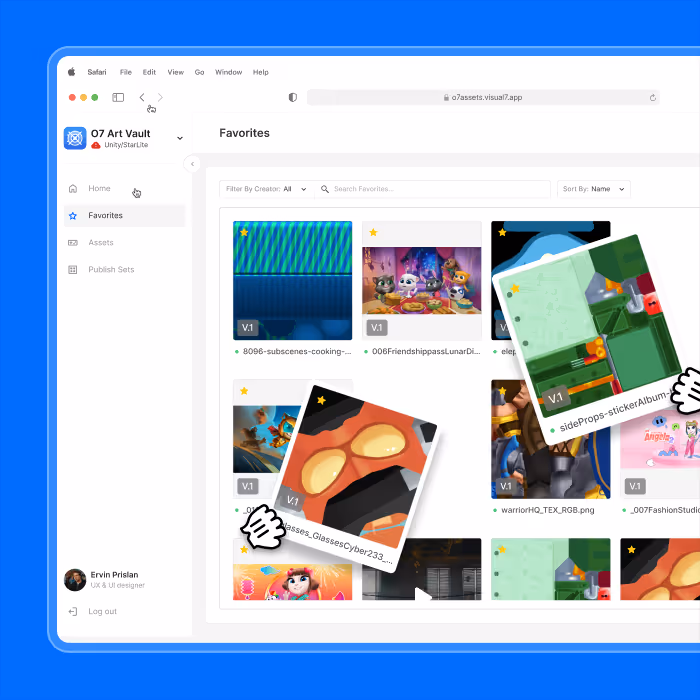
Task: Click the sideProps-stickerAlbum file name
Action: 615,412
